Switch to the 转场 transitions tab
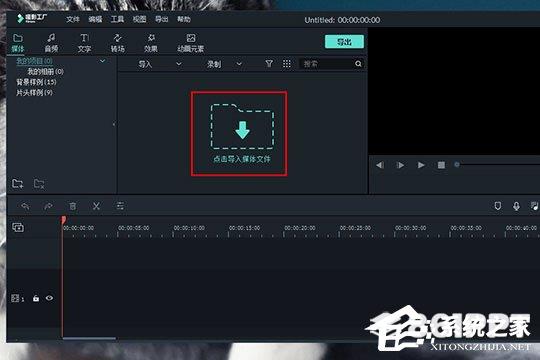540x360 pixels. click(x=117, y=43)
